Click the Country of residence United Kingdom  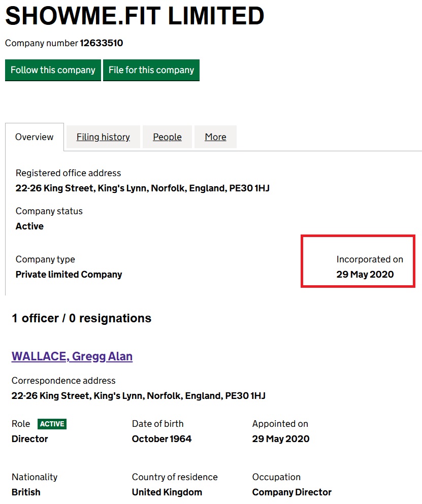[x=167, y=492]
